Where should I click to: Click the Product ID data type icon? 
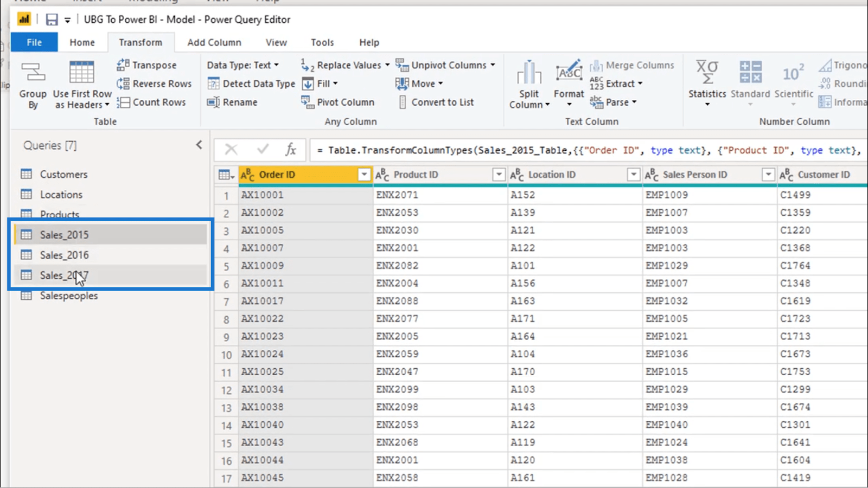(382, 175)
